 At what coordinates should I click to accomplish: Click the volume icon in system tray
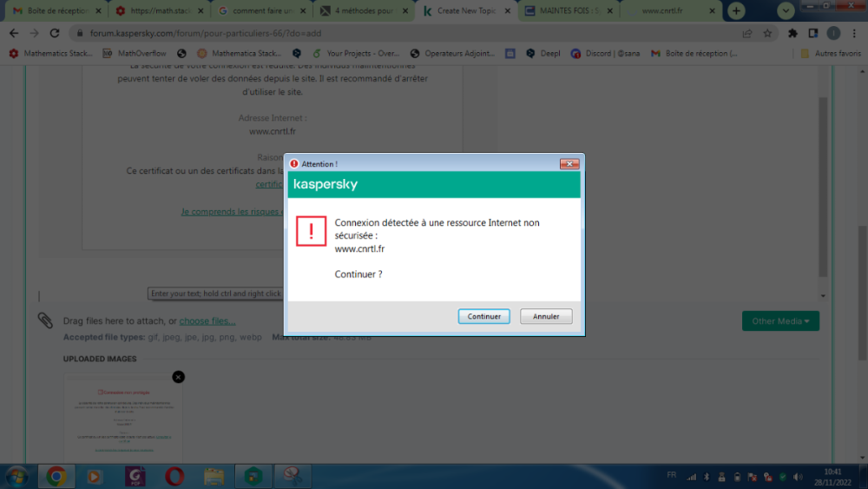pyautogui.click(x=798, y=477)
